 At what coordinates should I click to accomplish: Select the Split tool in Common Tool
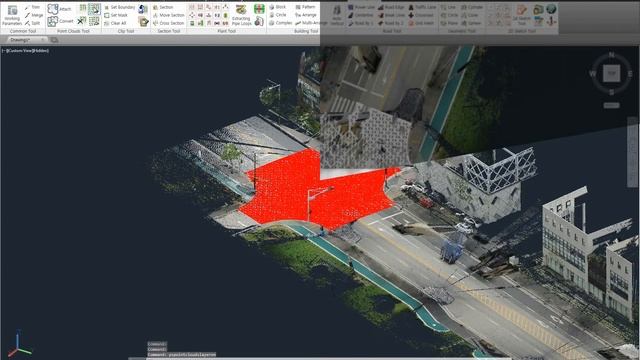32,23
